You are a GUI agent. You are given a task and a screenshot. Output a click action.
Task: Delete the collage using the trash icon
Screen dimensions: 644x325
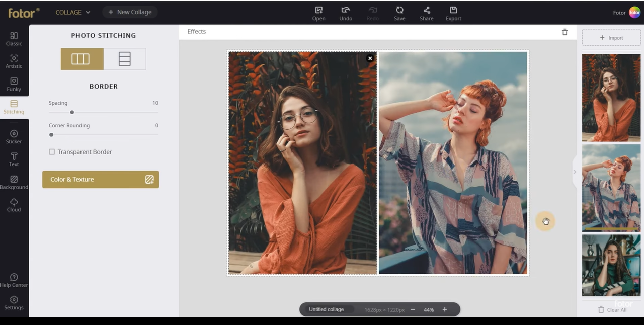(x=565, y=32)
